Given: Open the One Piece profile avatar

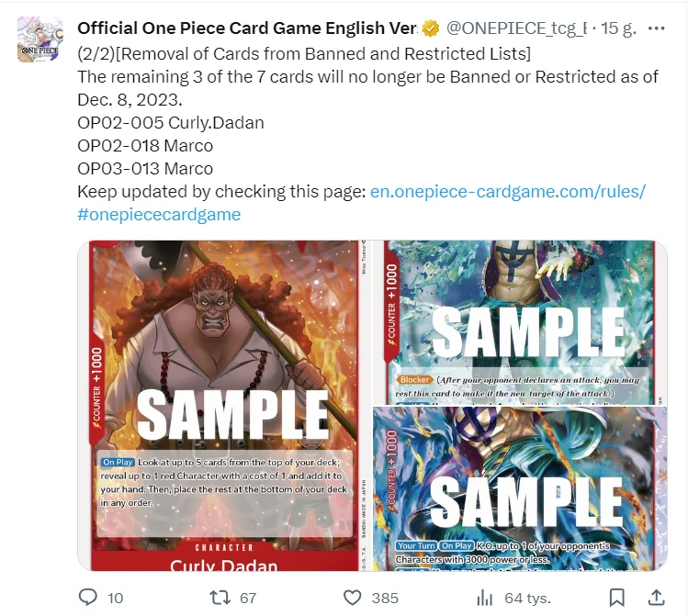Looking at the screenshot, I should tap(39, 39).
